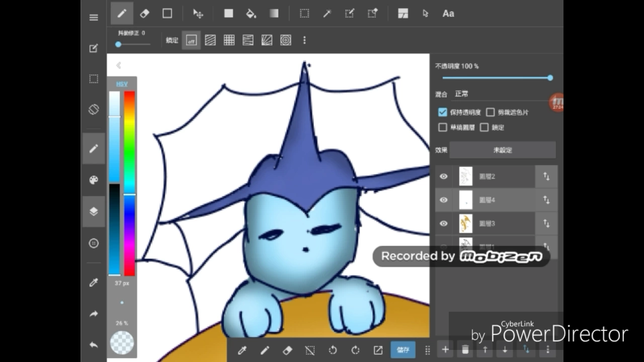Image resolution: width=644 pixels, height=362 pixels.
Task: Select the Aa text tool
Action: pyautogui.click(x=448, y=14)
